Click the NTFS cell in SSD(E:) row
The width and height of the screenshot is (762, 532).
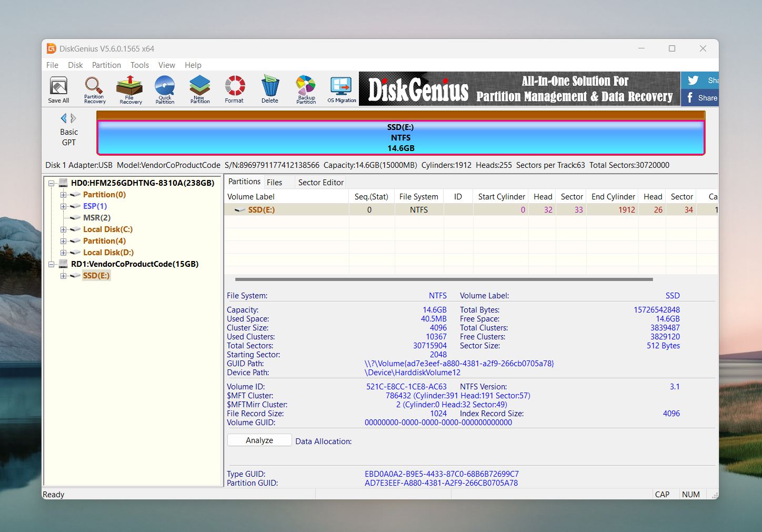[418, 209]
